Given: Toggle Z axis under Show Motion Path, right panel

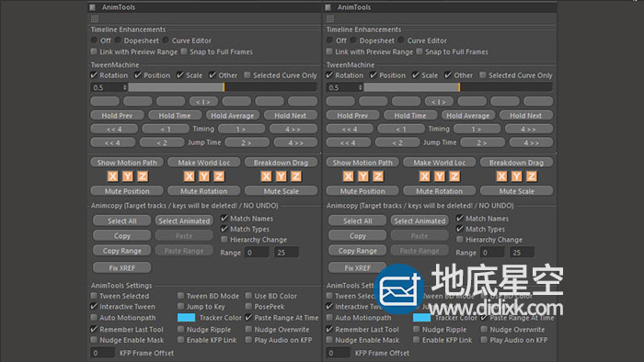Looking at the screenshot, I should (x=378, y=176).
